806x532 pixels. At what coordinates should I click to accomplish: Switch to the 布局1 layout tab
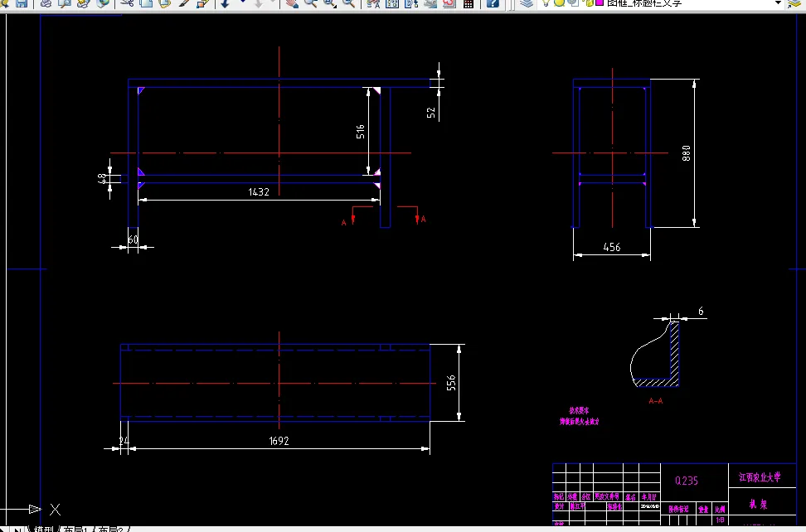pos(76,529)
